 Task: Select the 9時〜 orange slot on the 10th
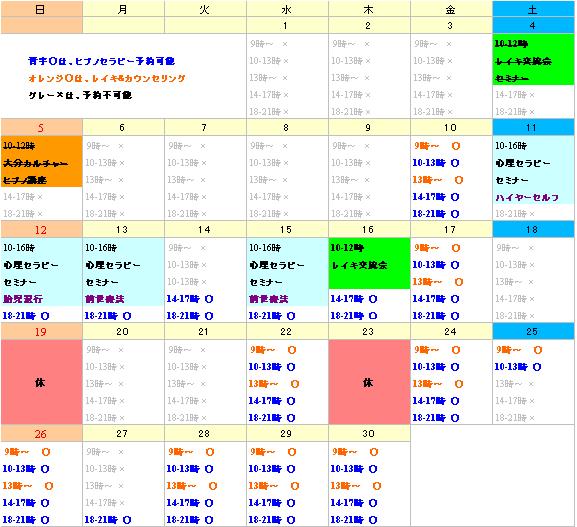click(437, 146)
